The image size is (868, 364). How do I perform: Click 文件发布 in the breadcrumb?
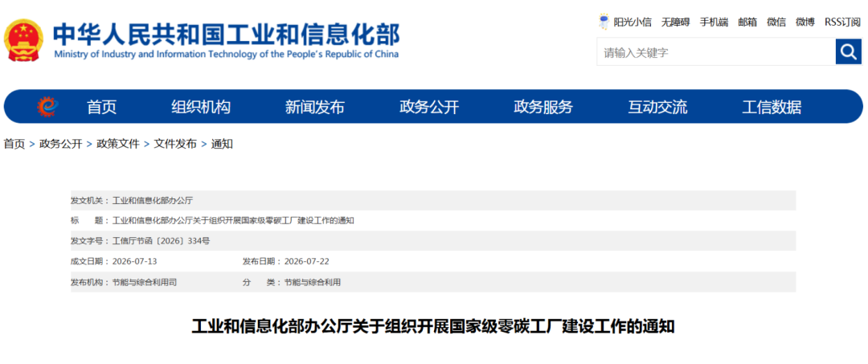tap(175, 144)
